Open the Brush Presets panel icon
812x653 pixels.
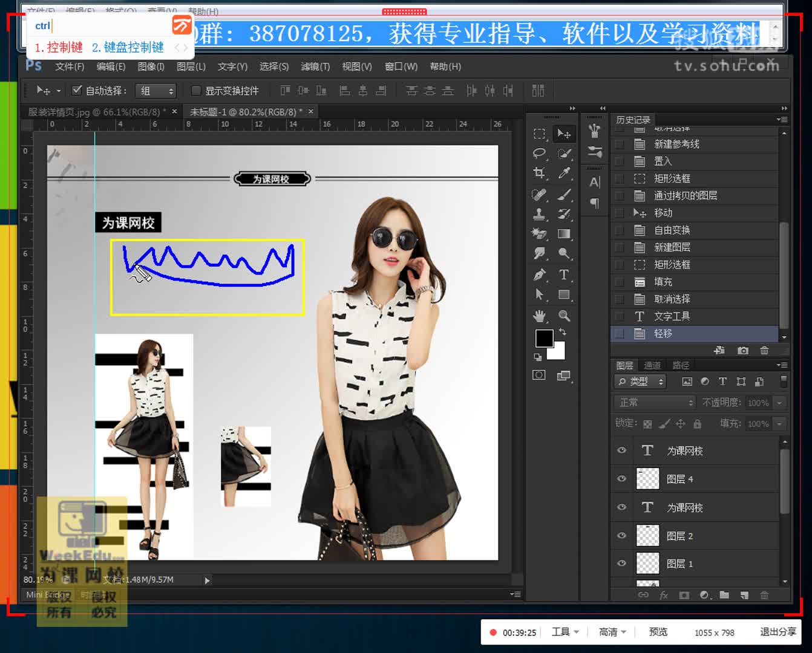(x=595, y=152)
